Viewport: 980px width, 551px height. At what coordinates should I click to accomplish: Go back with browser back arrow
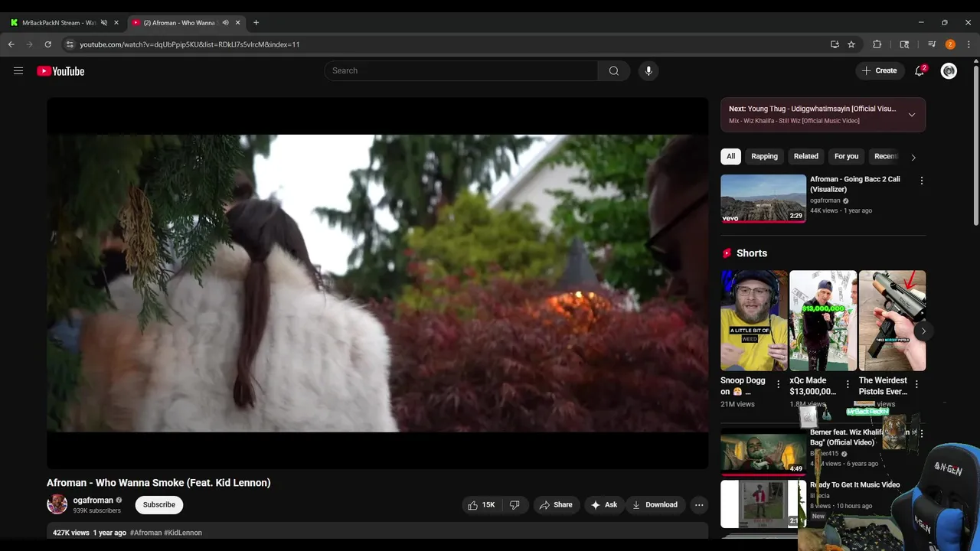(11, 44)
